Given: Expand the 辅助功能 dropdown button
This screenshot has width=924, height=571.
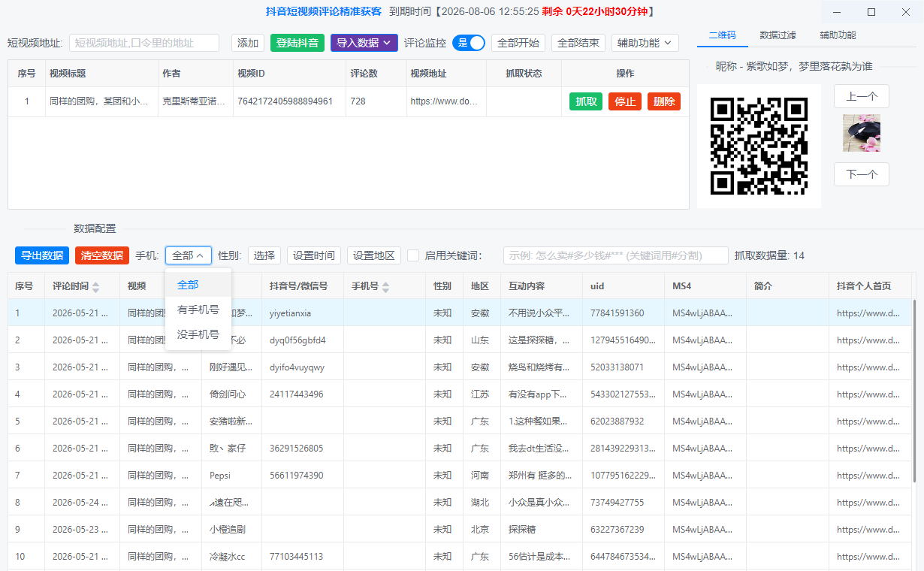Looking at the screenshot, I should 645,43.
